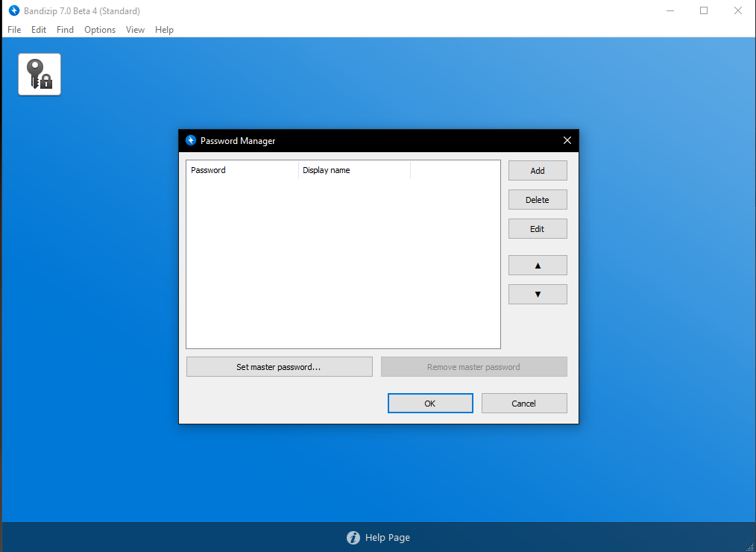Click the Bandizip logo in title bar
Screen dimensions: 756x552
[14, 10]
